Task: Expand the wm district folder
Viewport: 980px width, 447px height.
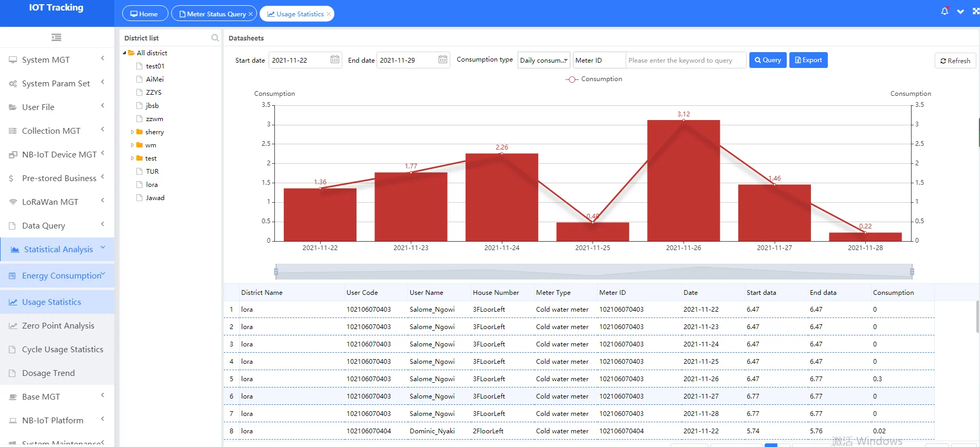Action: 132,145
